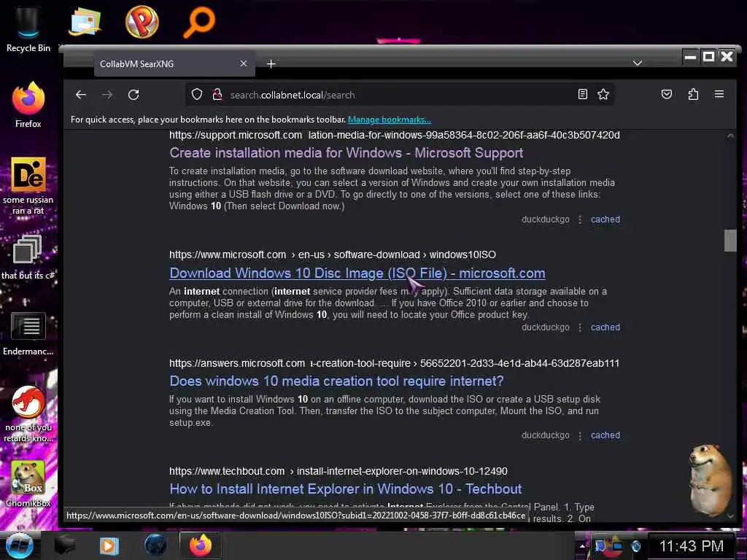Open the Pocket save icon

[667, 94]
